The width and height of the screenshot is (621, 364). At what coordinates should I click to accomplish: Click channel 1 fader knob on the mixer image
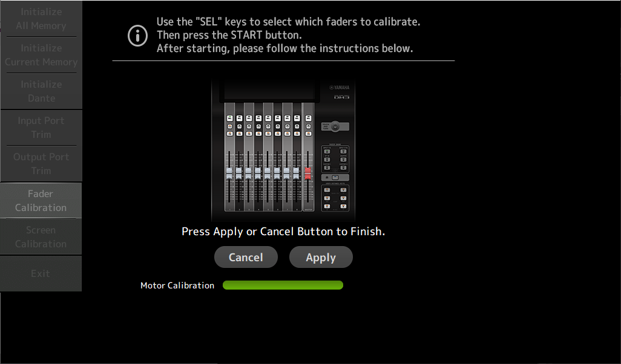229,174
